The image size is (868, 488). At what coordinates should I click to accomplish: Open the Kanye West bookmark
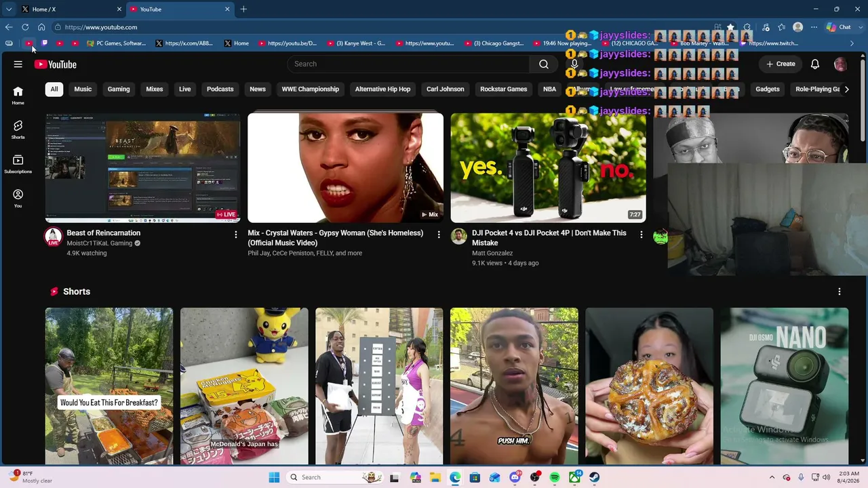tap(356, 43)
